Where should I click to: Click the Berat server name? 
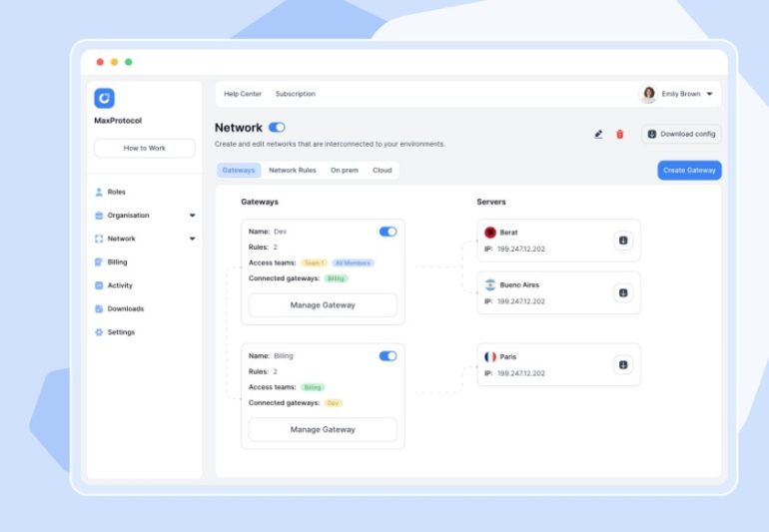tap(508, 233)
